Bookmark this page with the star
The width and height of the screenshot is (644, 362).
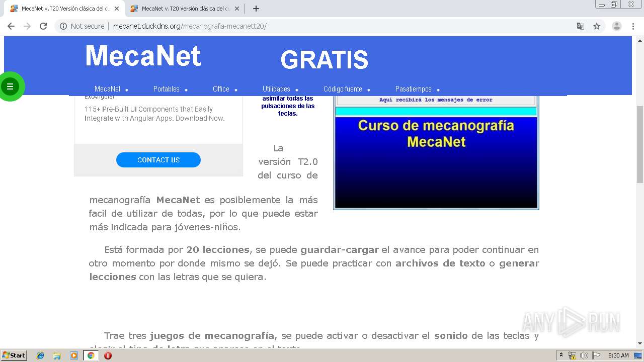(597, 26)
